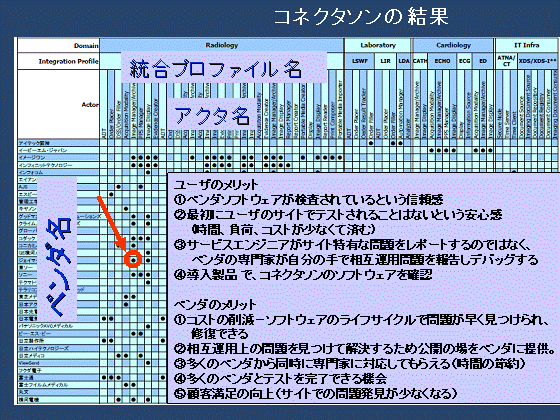Click line ⑤顧客満足の向上
The height and width of the screenshot is (420, 560).
click(x=316, y=394)
